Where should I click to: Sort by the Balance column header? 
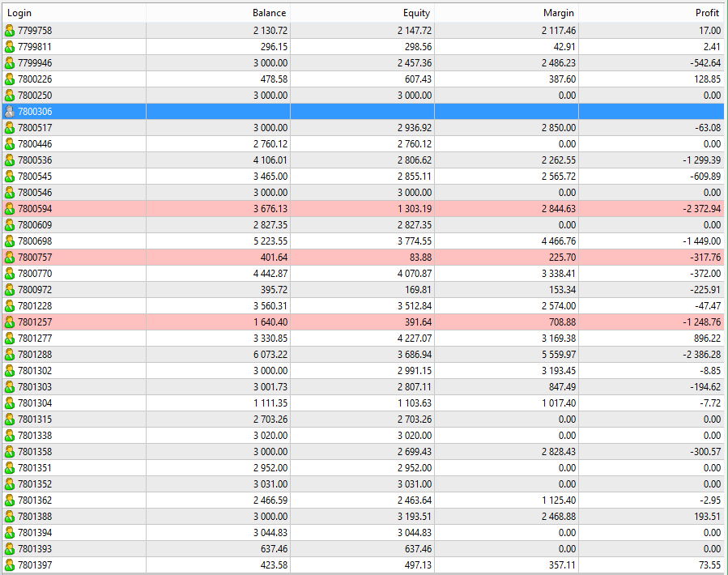[x=269, y=13]
